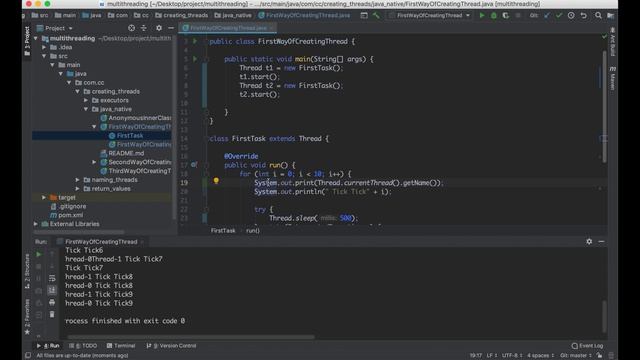Toggle scroll-to-end in Run console
This screenshot has height=360, width=640.
tap(52, 290)
